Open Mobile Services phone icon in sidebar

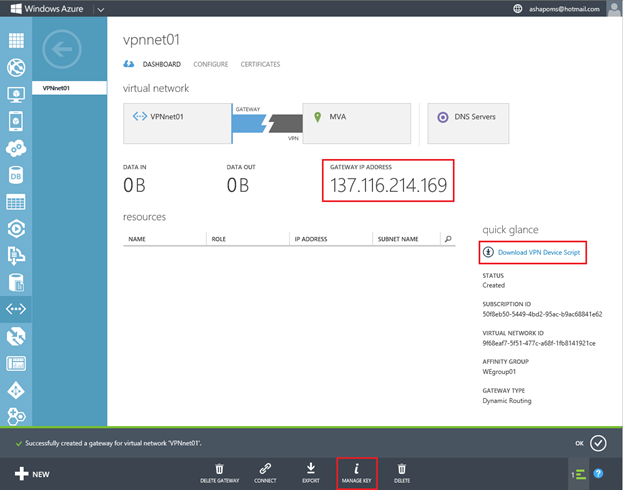pyautogui.click(x=16, y=121)
